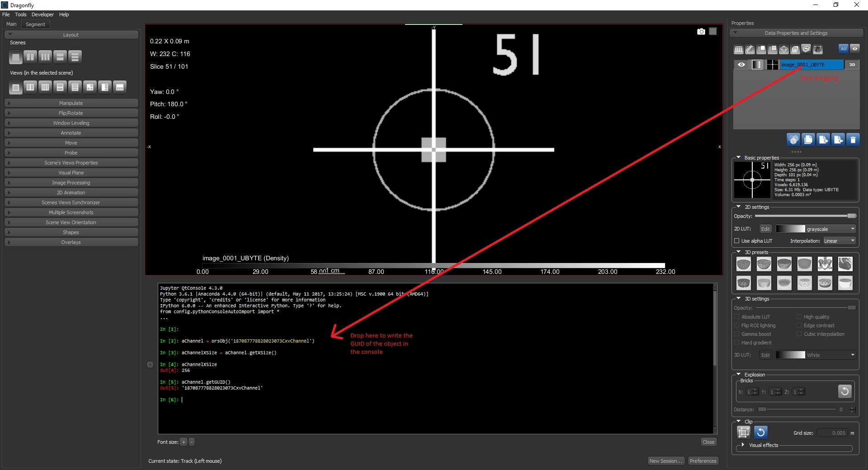This screenshot has height=470, width=868.
Task: Enable the Use alpha LUT checkbox
Action: (737, 241)
